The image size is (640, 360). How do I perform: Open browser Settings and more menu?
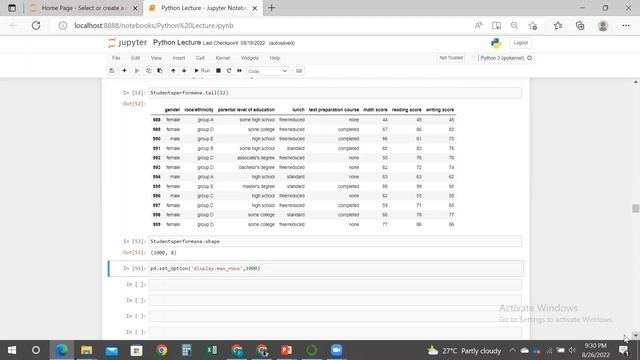pos(626,25)
